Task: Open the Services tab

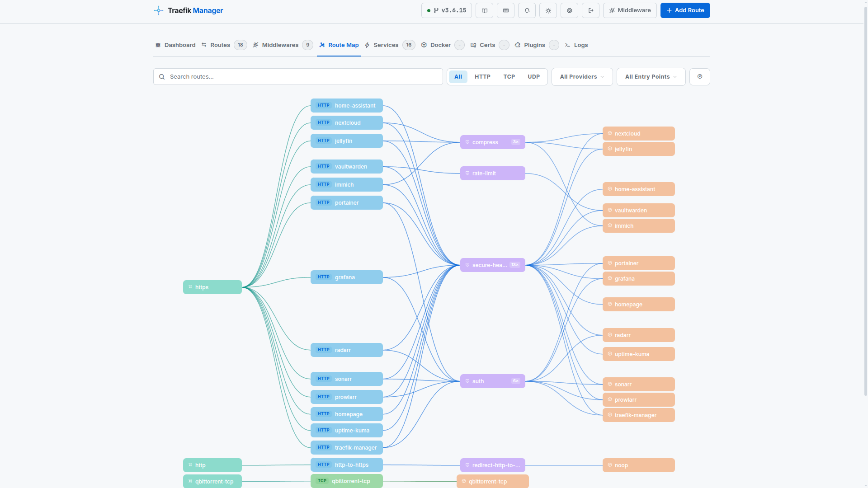Action: coord(390,45)
